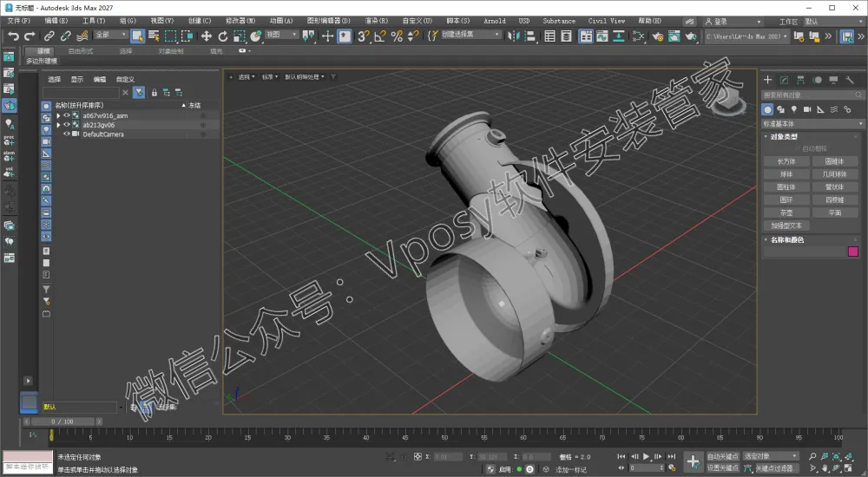Open the Arnold menu
This screenshot has height=477, width=868.
[495, 21]
